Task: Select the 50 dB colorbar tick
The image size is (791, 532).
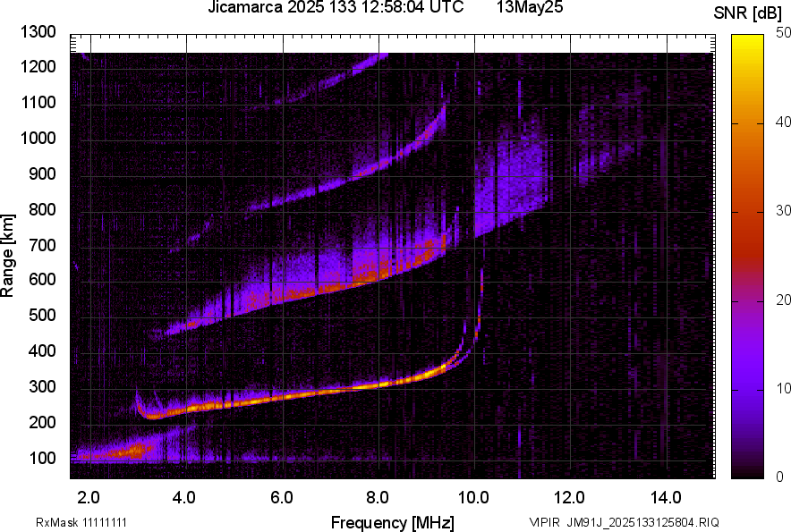Action: [x=783, y=33]
